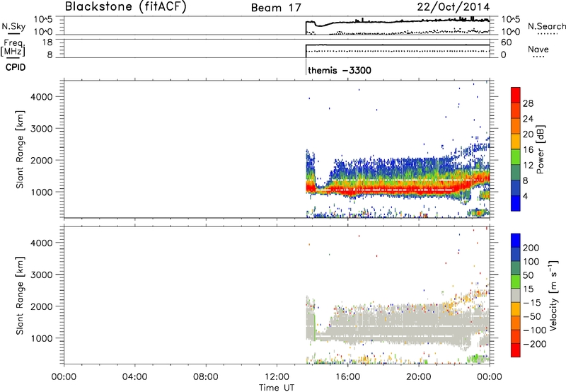
Task: Click the "20:00" time tick label
Action: tap(419, 377)
